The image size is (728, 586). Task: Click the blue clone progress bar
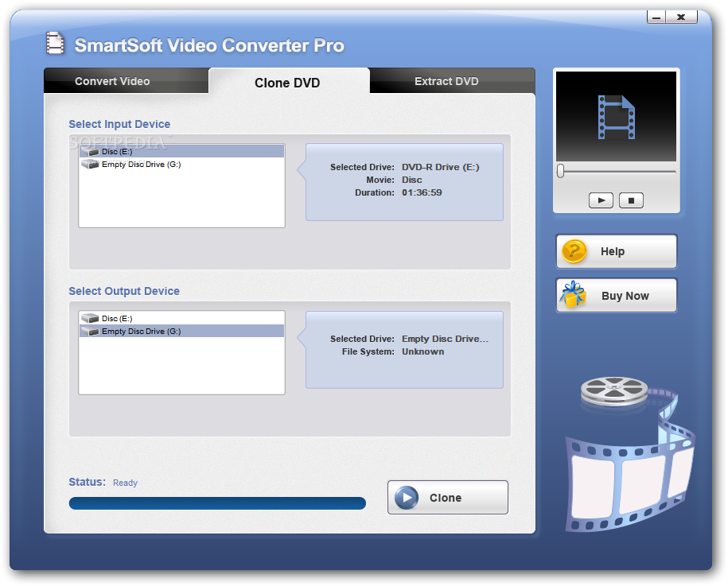pyautogui.click(x=217, y=503)
